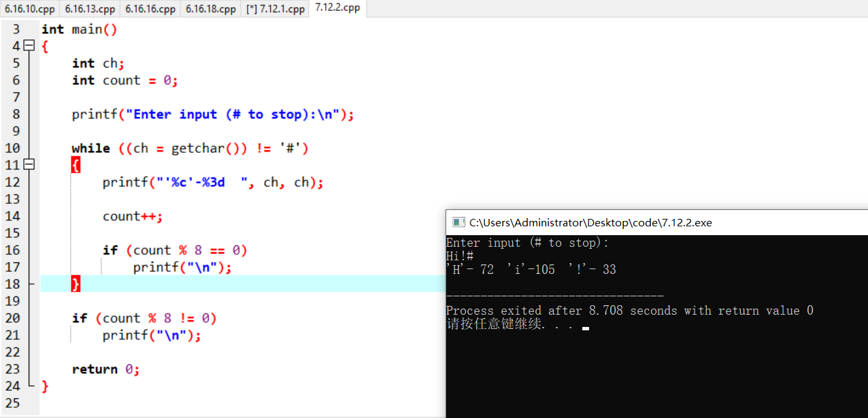This screenshot has width=868, height=418.
Task: Switch to the modified 7.12.1.cpp tab
Action: pos(275,9)
